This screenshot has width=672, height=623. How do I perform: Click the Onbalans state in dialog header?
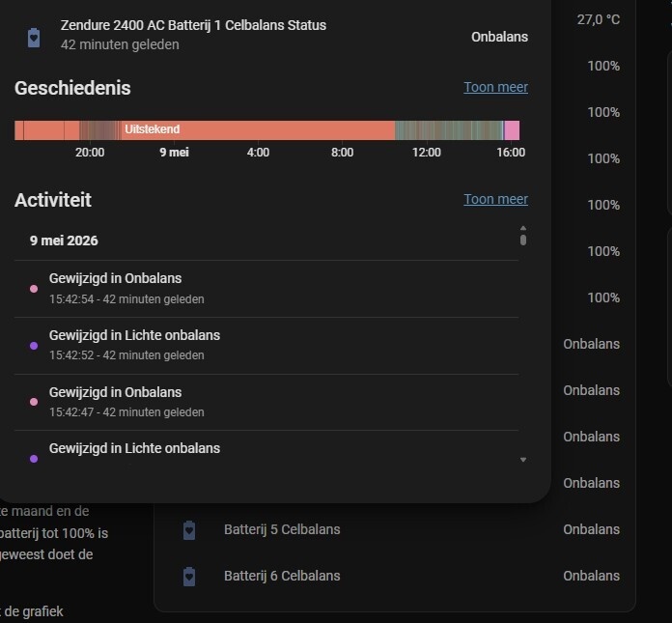pyautogui.click(x=500, y=37)
